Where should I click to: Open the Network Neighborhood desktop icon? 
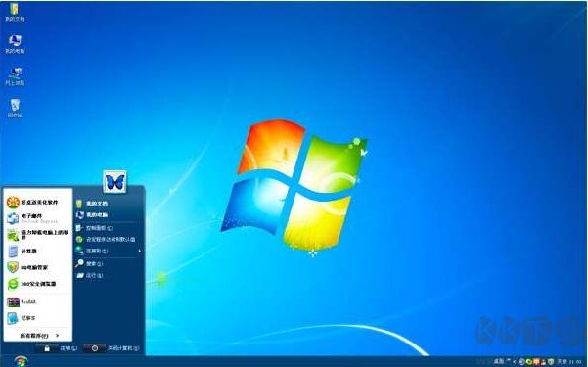[15, 77]
